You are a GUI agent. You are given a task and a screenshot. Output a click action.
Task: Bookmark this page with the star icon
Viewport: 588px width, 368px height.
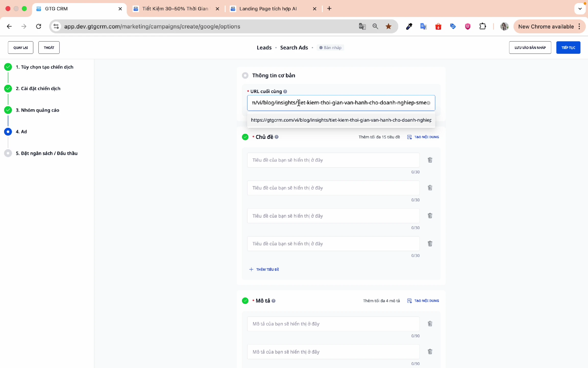pyautogui.click(x=388, y=26)
